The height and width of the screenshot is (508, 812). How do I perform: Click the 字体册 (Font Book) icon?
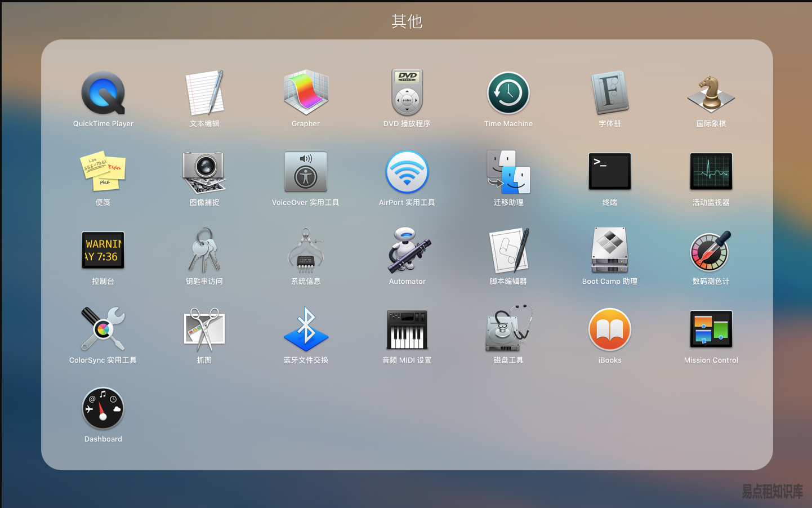[x=610, y=93]
